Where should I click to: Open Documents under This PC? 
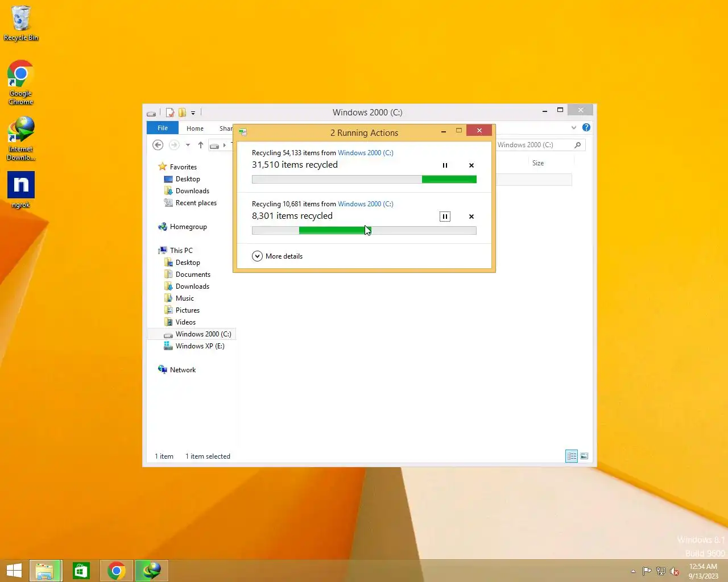click(x=193, y=275)
